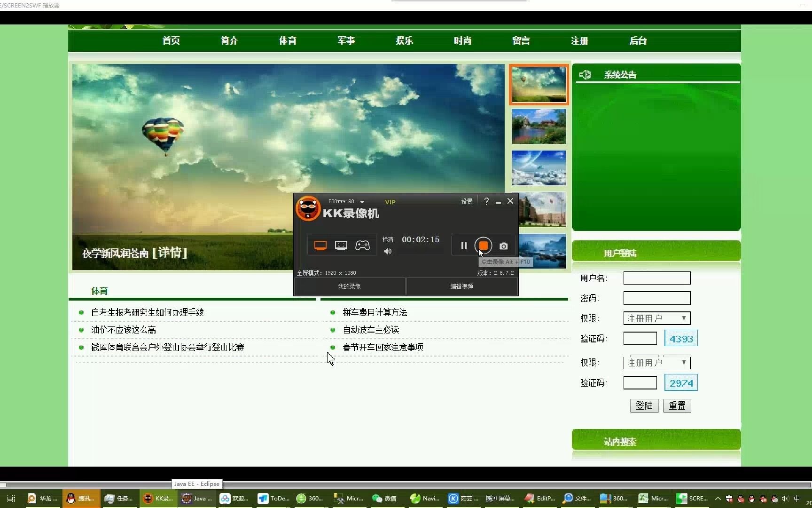
Task: Open the Navicat taskbar item
Action: click(x=425, y=499)
